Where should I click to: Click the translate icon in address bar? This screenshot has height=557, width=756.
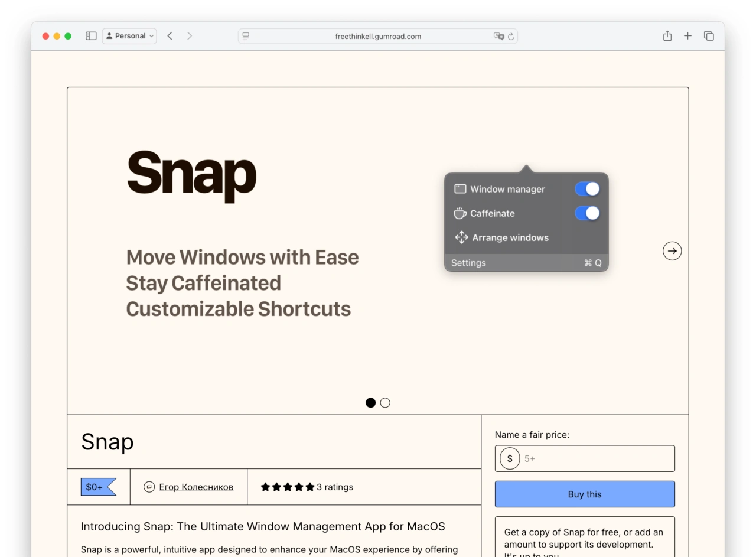pos(498,36)
